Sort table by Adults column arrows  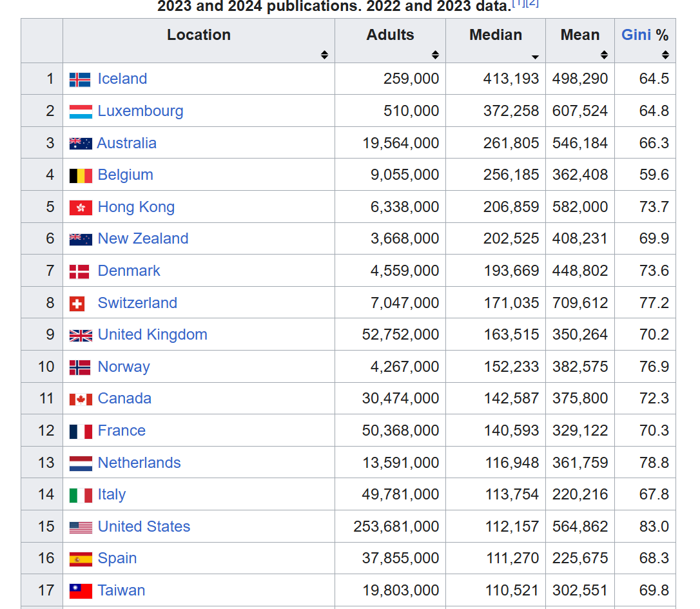[435, 55]
